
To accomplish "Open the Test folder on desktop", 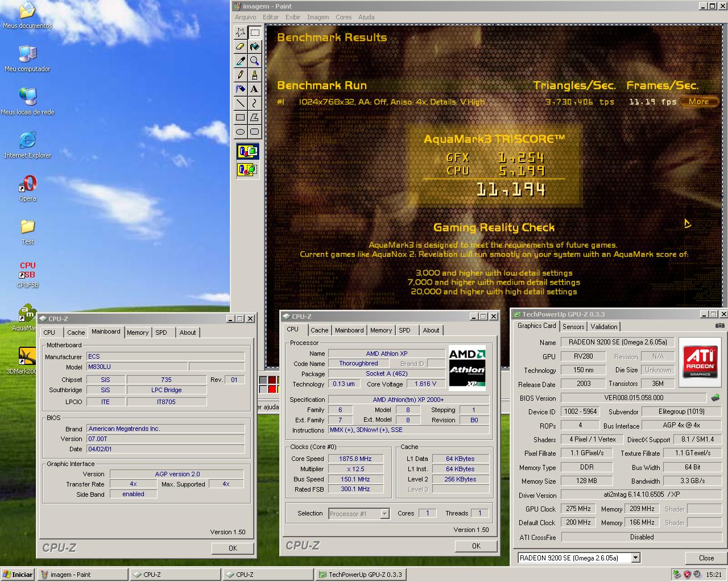I will tap(27, 231).
